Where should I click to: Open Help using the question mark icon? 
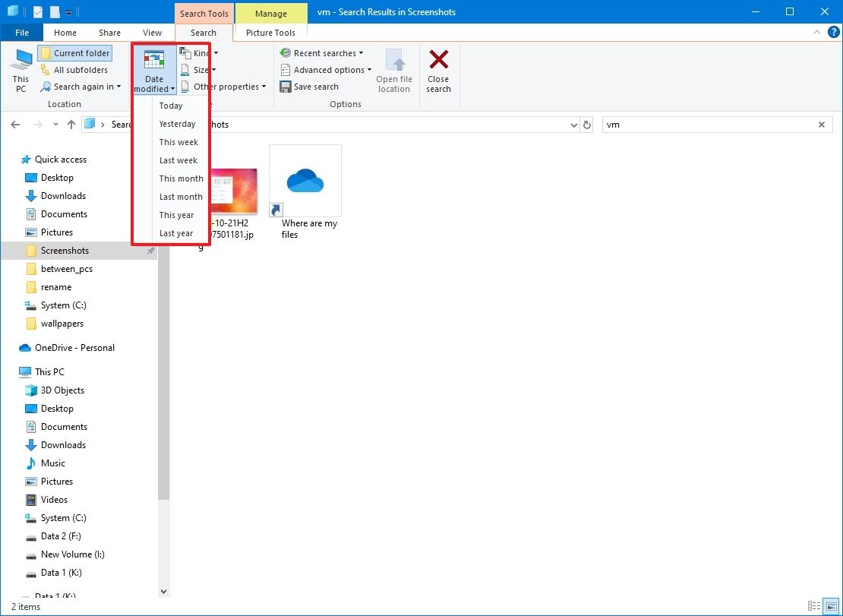click(x=833, y=32)
